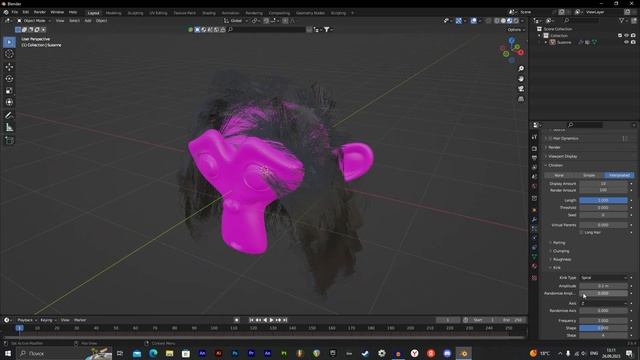The image size is (640, 360).
Task: Switch viewport to solid shading mode
Action: (503, 21)
